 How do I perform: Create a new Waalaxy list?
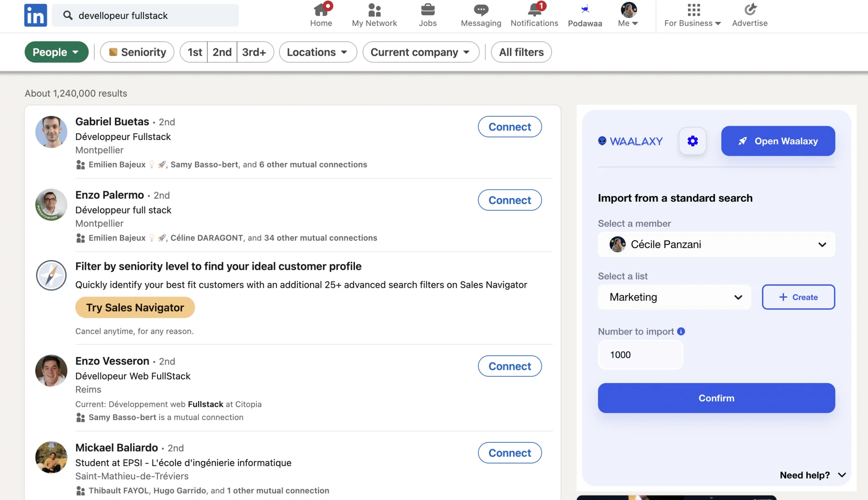[x=798, y=297]
